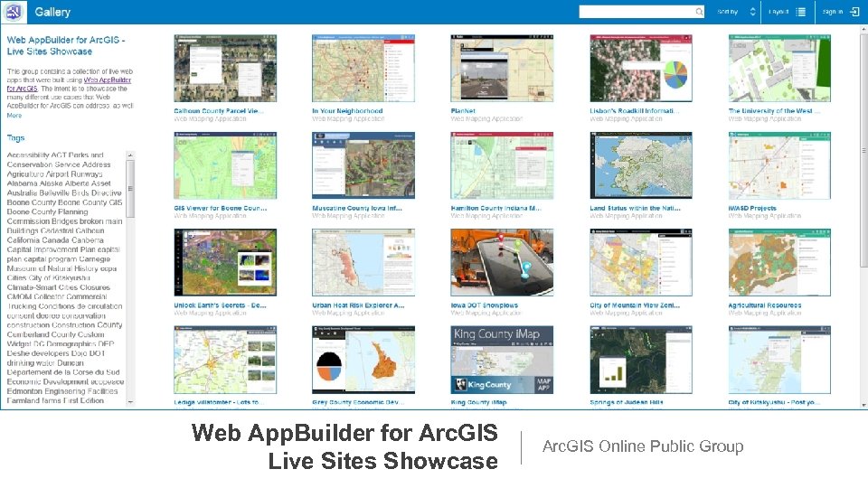Click the Gallery app logo icon
Viewport: 868px width, 488px height.
pos(14,12)
